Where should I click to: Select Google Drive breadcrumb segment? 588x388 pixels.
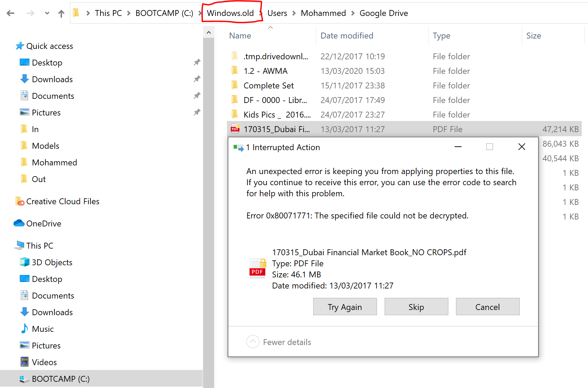pyautogui.click(x=384, y=13)
